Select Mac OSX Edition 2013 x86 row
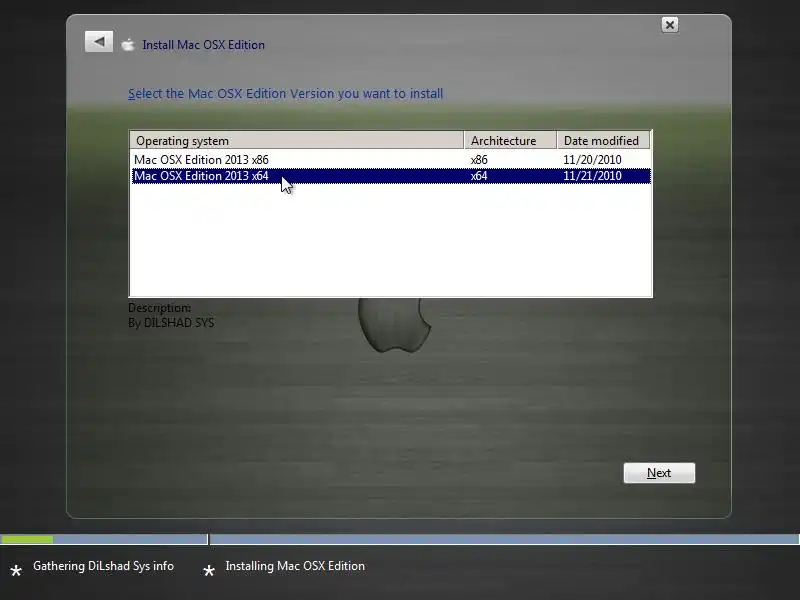 click(391, 160)
